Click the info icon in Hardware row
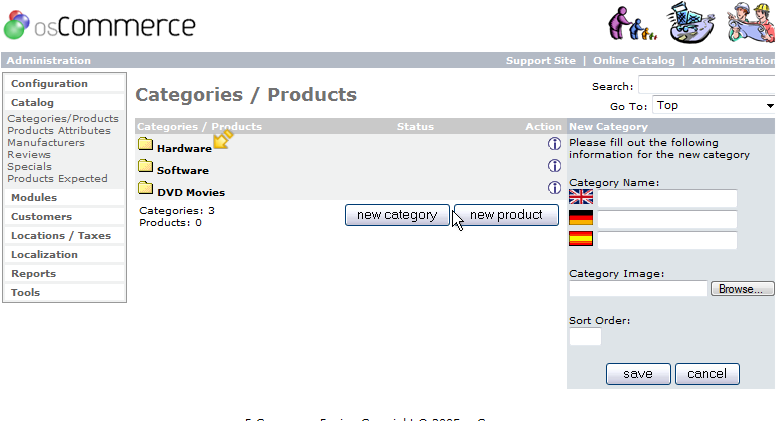 [554, 143]
